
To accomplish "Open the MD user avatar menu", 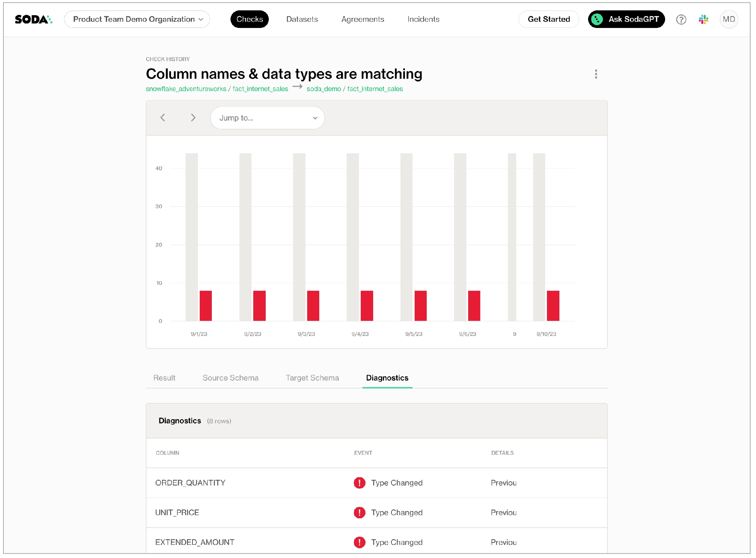I will pyautogui.click(x=729, y=19).
